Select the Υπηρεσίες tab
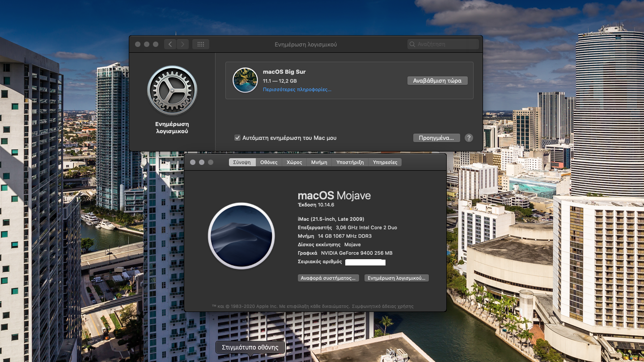The height and width of the screenshot is (362, 644). click(385, 162)
